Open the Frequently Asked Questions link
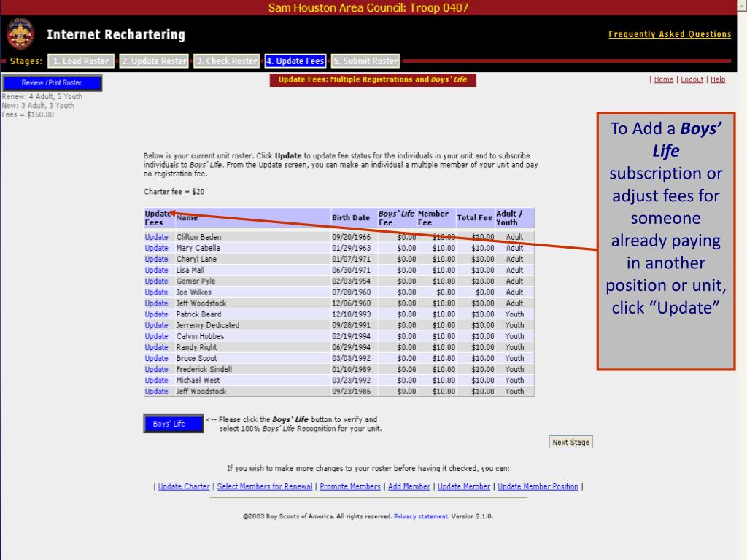 [670, 34]
